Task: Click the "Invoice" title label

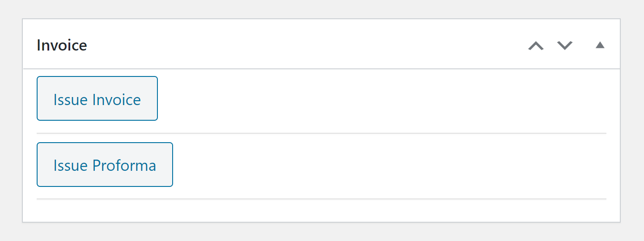Action: (x=62, y=45)
